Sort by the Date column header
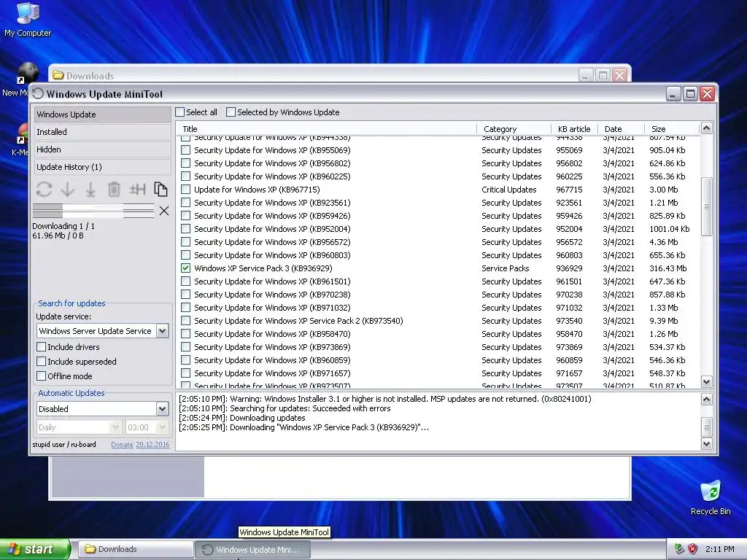Image resolution: width=747 pixels, height=560 pixels. click(622, 128)
